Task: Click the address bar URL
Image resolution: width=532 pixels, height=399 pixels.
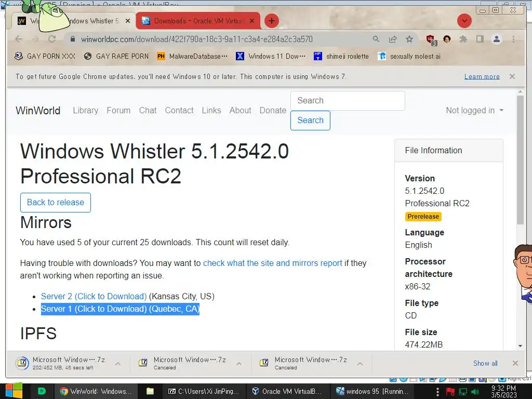Action: click(197, 39)
